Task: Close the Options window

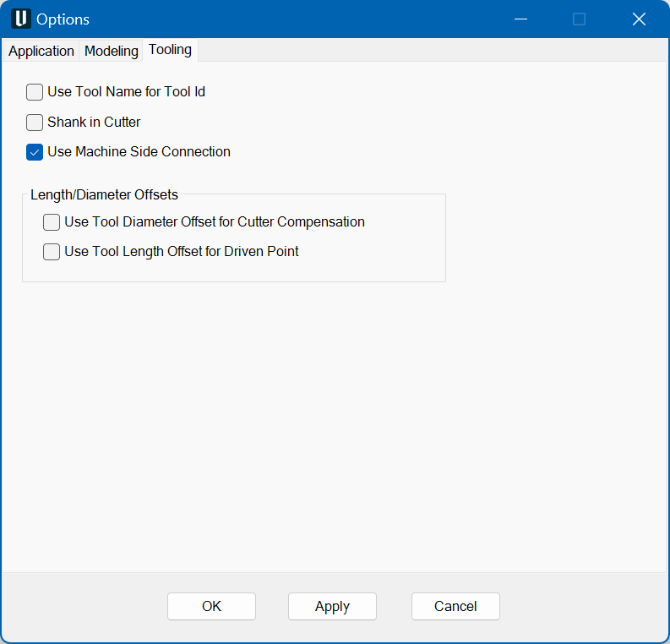Action: click(639, 19)
